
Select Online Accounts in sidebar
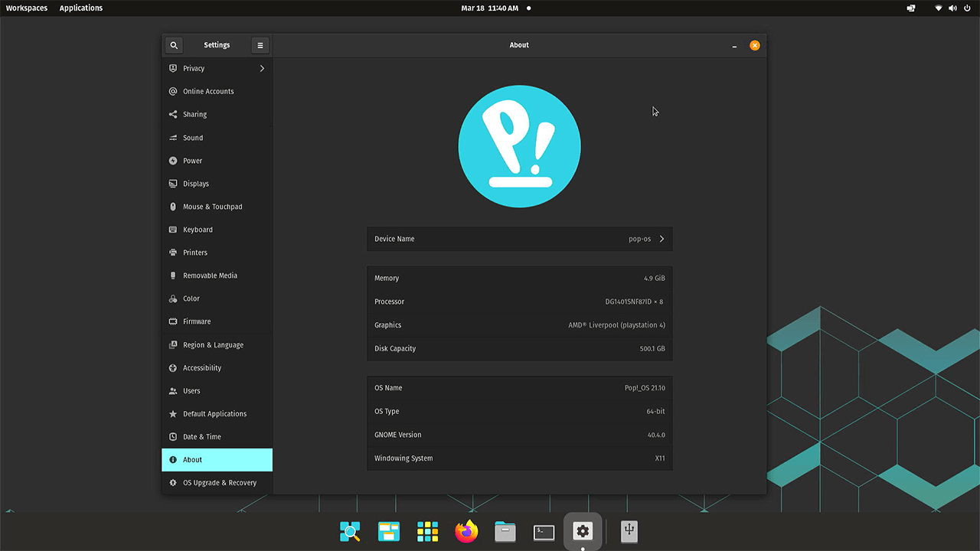tap(208, 91)
